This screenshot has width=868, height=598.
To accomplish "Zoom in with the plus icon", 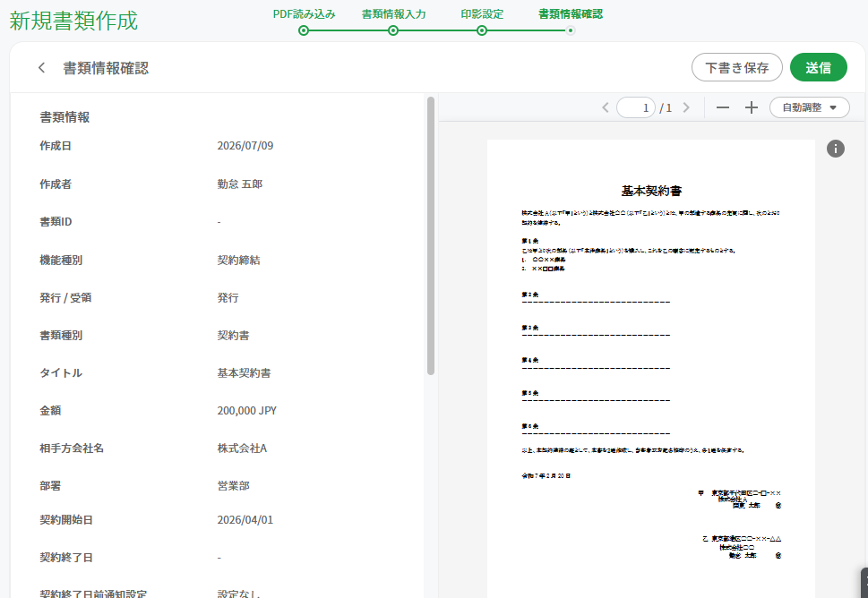I will click(x=752, y=107).
